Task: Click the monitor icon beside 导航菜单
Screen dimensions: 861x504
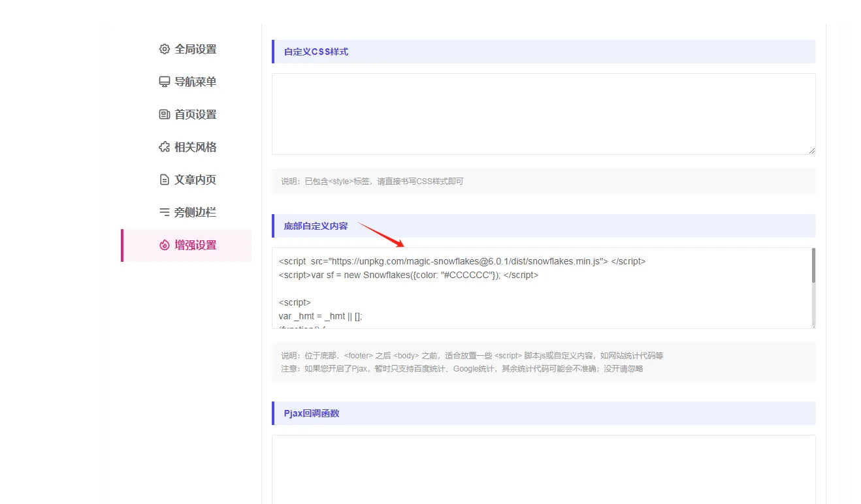Action: [x=165, y=82]
